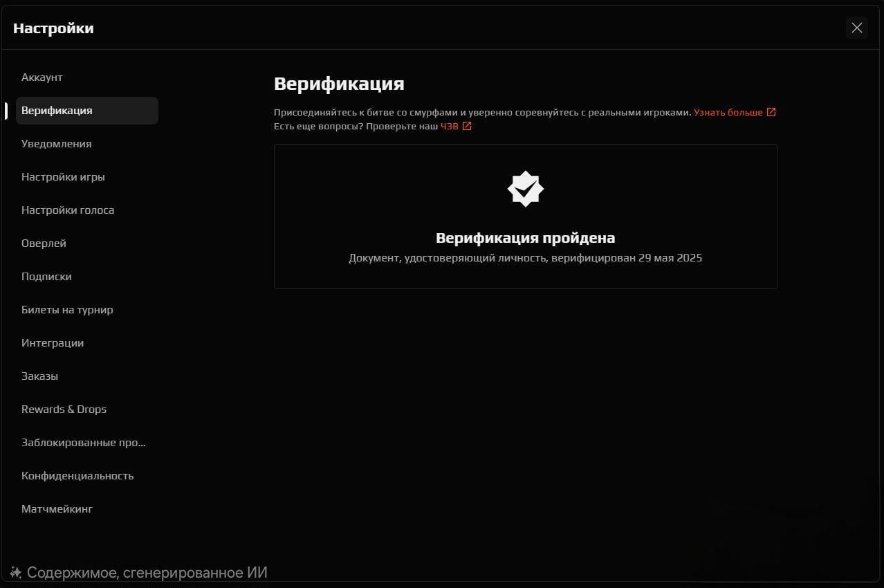Viewport: 884px width, 588px height.
Task: Switch to Матчмейкинг settings
Action: [57, 509]
